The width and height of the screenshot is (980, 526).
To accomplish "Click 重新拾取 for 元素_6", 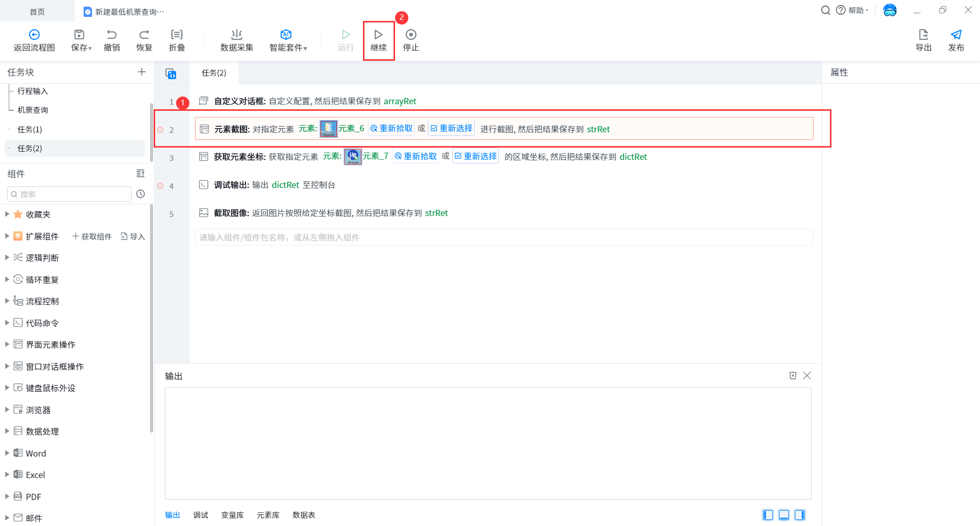I will coord(391,129).
